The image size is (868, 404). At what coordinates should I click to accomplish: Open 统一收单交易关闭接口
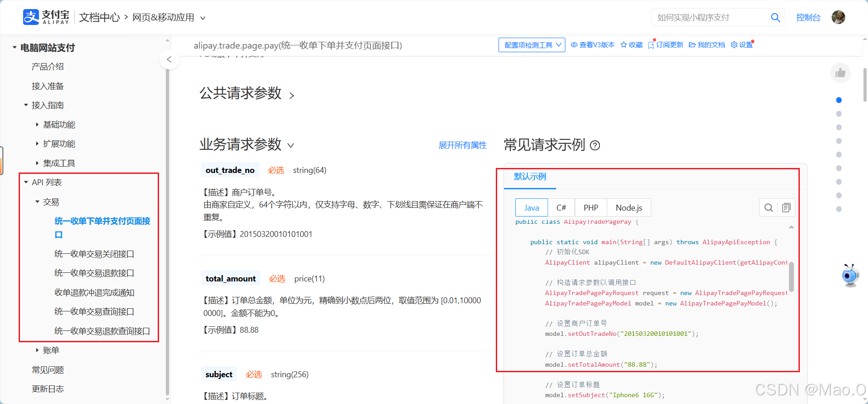pos(94,254)
